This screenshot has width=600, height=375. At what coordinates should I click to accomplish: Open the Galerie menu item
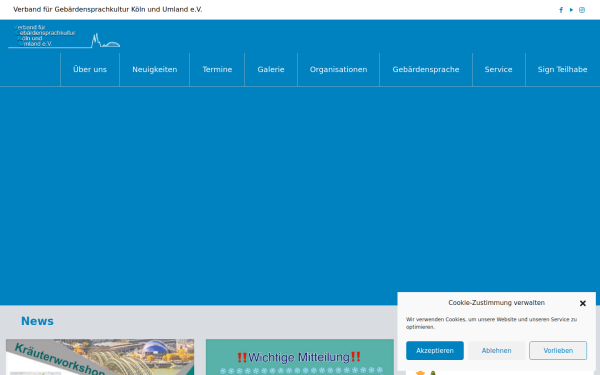click(271, 70)
